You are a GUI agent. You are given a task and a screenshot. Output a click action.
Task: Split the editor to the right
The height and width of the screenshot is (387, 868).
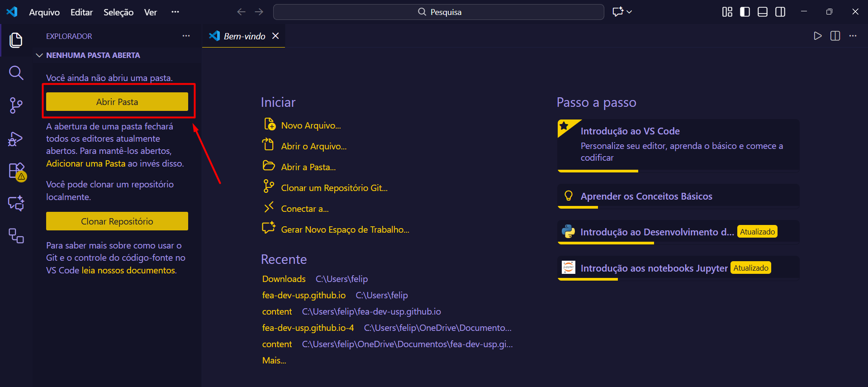click(835, 36)
